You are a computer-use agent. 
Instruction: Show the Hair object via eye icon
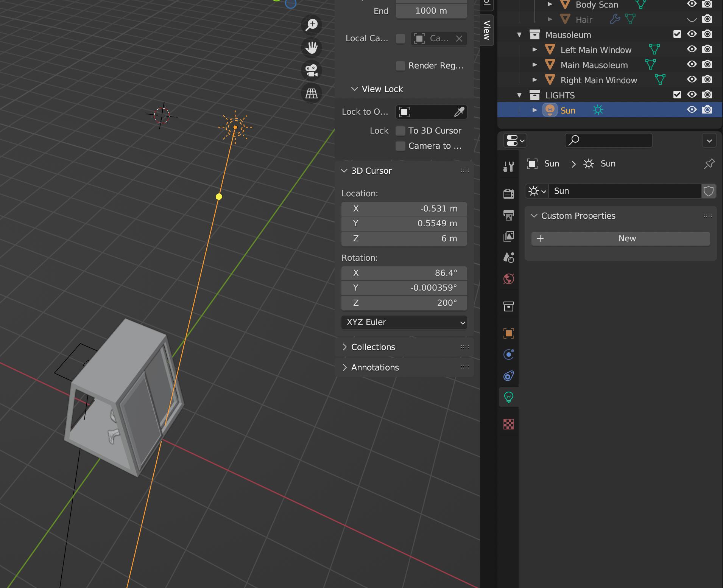[692, 19]
